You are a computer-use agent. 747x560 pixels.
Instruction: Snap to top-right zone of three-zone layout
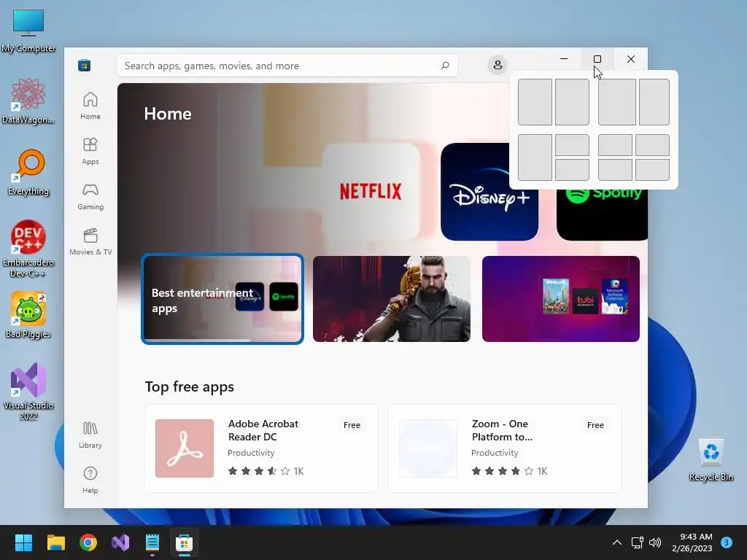click(x=572, y=145)
